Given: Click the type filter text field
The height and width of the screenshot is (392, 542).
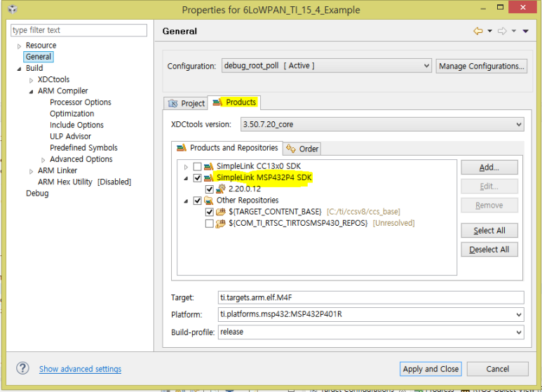Looking at the screenshot, I should click(x=79, y=30).
